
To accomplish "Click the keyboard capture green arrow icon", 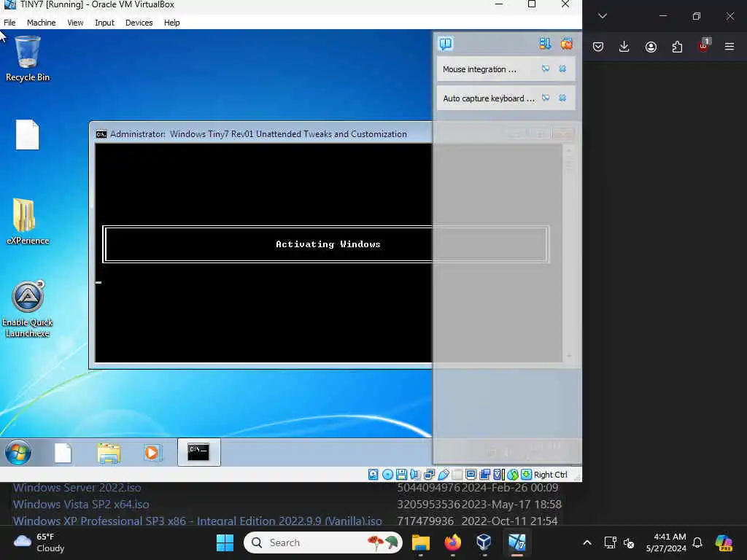I will pyautogui.click(x=527, y=474).
